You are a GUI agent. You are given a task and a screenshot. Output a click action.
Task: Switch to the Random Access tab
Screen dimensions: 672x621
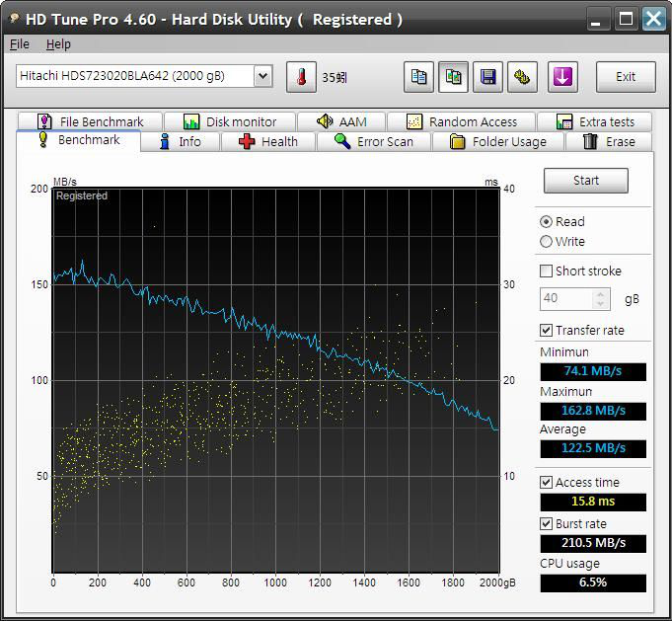coord(461,121)
